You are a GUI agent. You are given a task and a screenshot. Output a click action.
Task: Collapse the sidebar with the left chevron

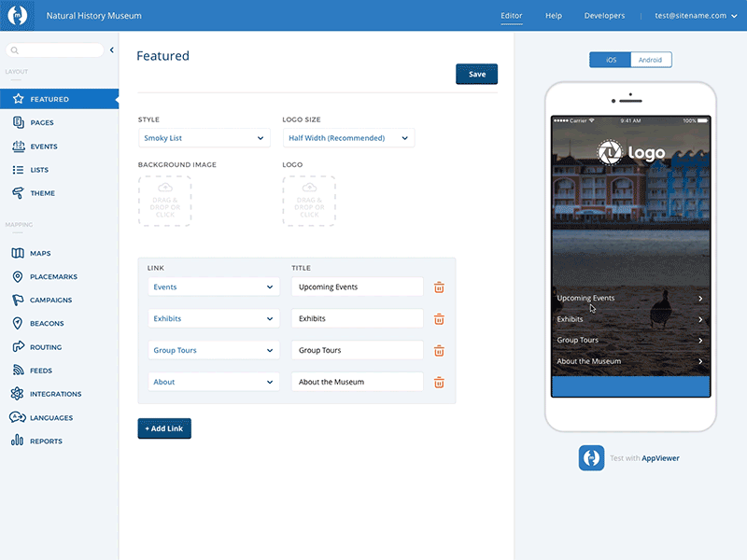[x=111, y=49]
